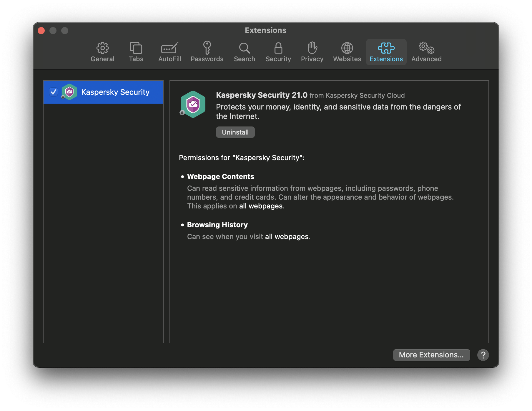Viewport: 532px width, 411px height.
Task: Click 'from Kaspersky Security Cloud' text
Action: [357, 95]
